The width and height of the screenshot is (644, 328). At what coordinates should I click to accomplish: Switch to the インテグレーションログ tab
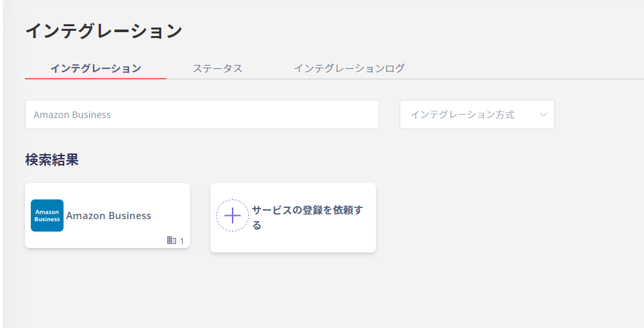tap(350, 68)
